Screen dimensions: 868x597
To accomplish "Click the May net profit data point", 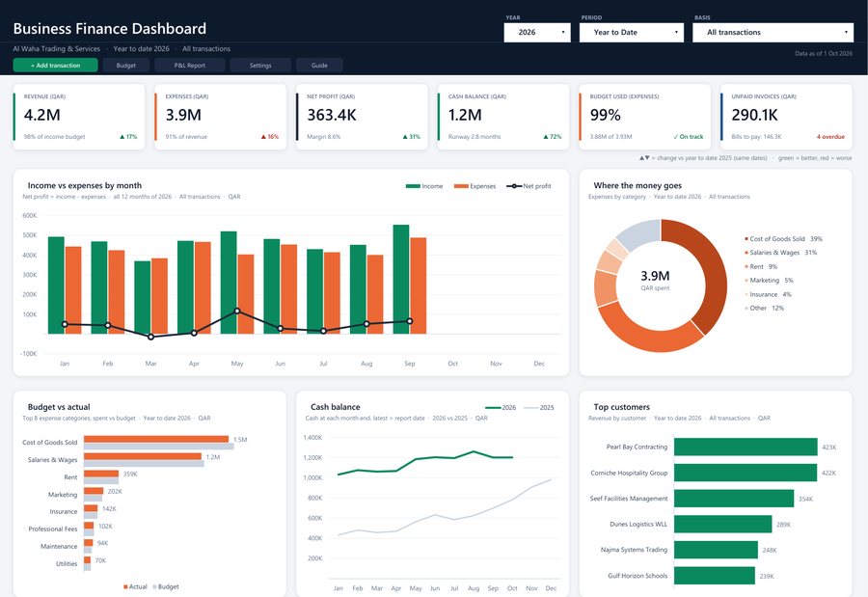I will pos(237,312).
